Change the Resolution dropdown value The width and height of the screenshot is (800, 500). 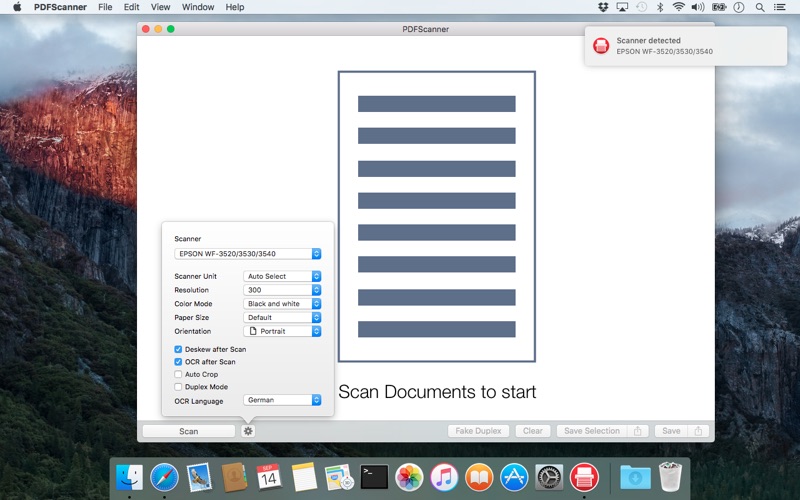coord(282,290)
